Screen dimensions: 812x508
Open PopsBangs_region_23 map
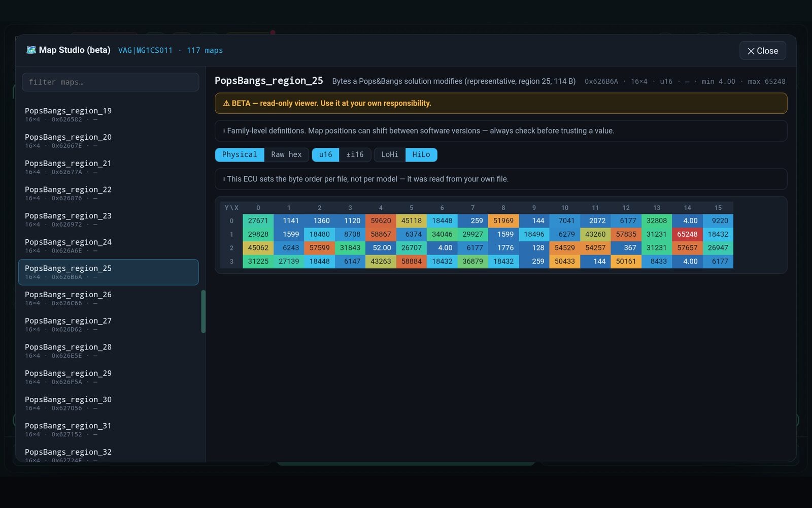click(x=108, y=219)
